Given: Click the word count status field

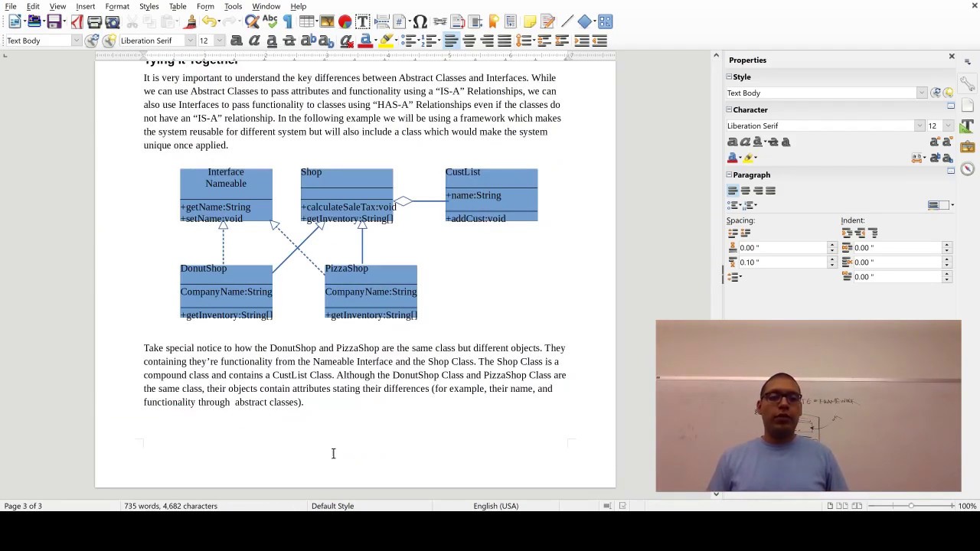Looking at the screenshot, I should pos(171,506).
